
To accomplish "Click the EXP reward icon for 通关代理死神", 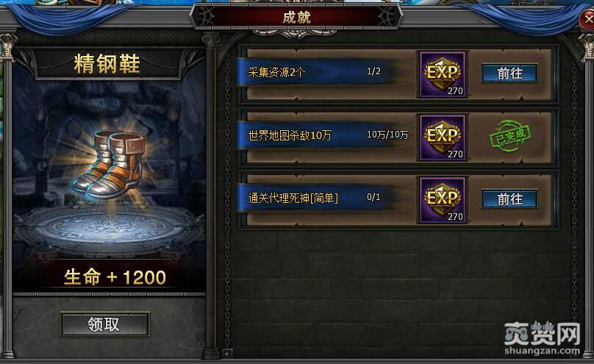I will pos(443,200).
